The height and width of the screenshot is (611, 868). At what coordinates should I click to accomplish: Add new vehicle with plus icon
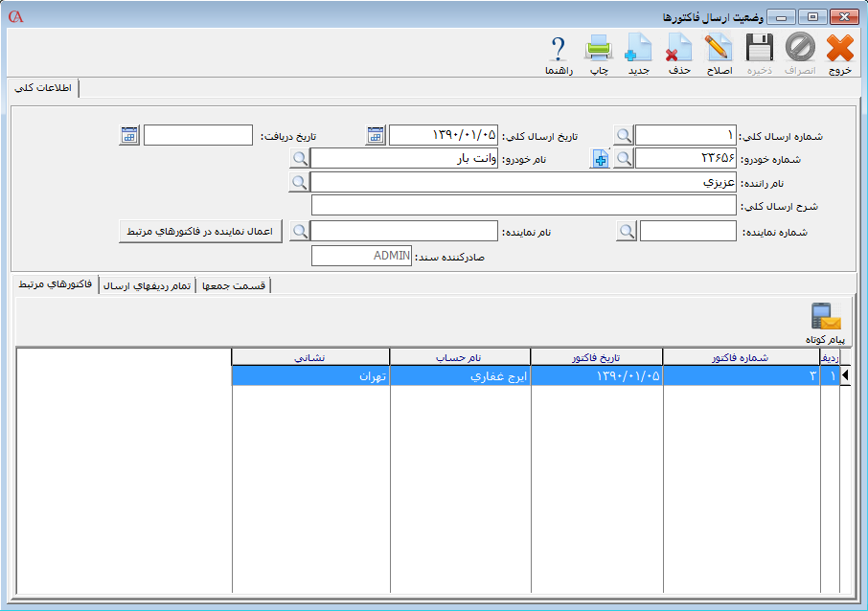[601, 159]
